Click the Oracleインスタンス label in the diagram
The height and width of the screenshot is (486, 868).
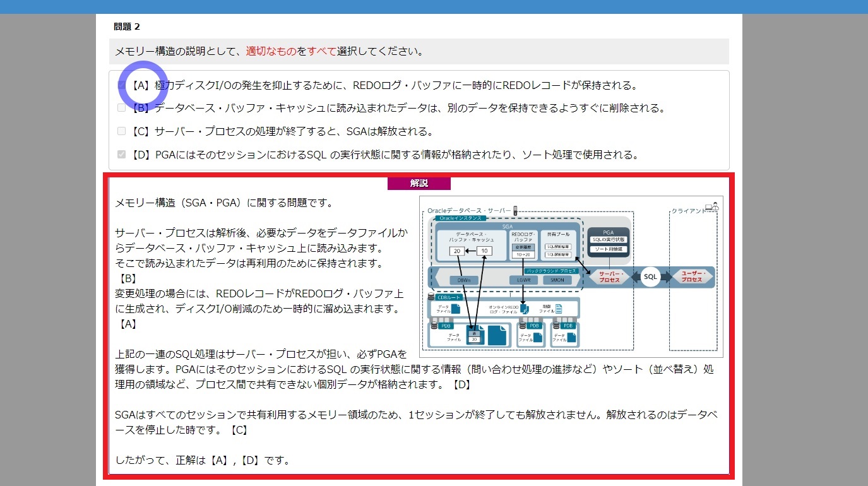point(460,218)
